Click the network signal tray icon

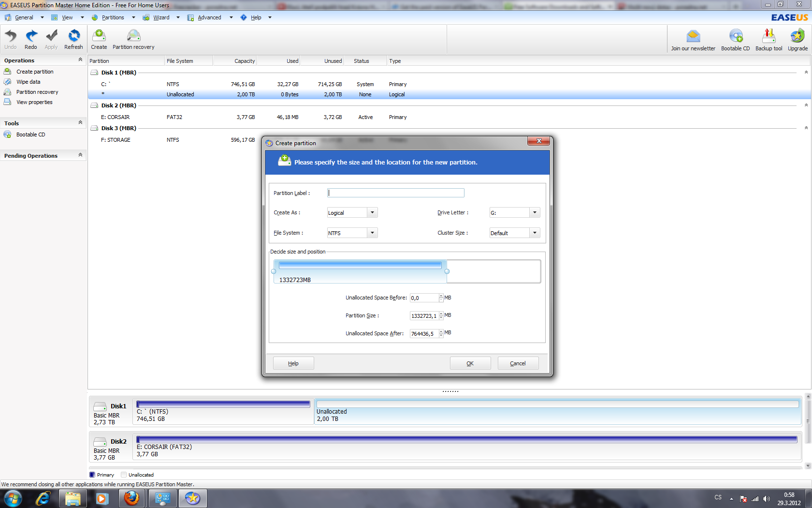point(755,499)
